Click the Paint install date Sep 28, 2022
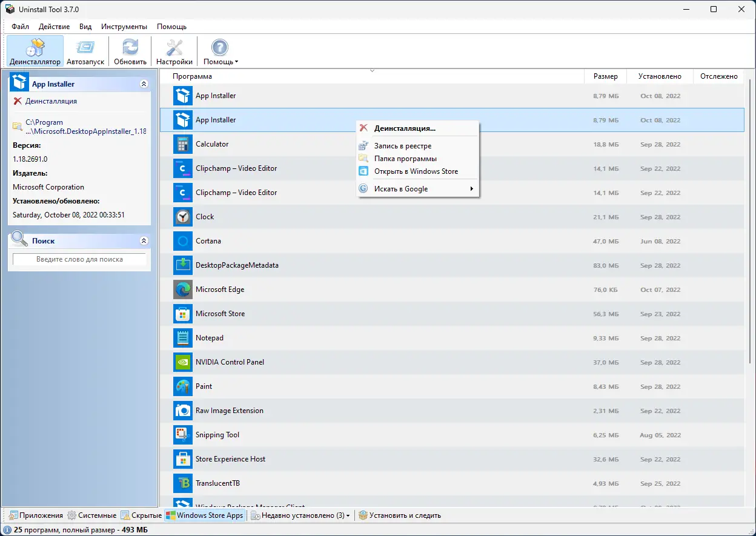756x536 pixels. point(660,386)
